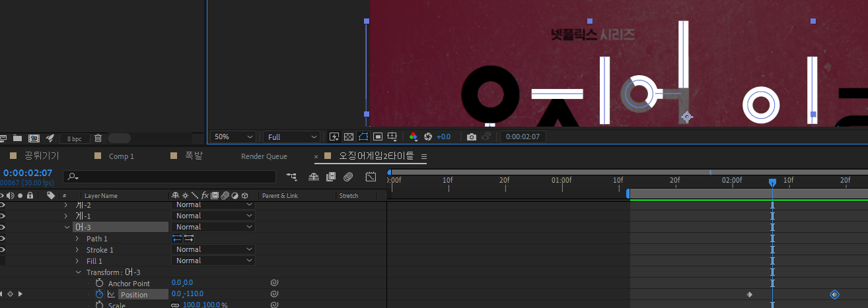Expand the 게-2 layer
Viewport: 868px width, 308px height.
tap(66, 205)
